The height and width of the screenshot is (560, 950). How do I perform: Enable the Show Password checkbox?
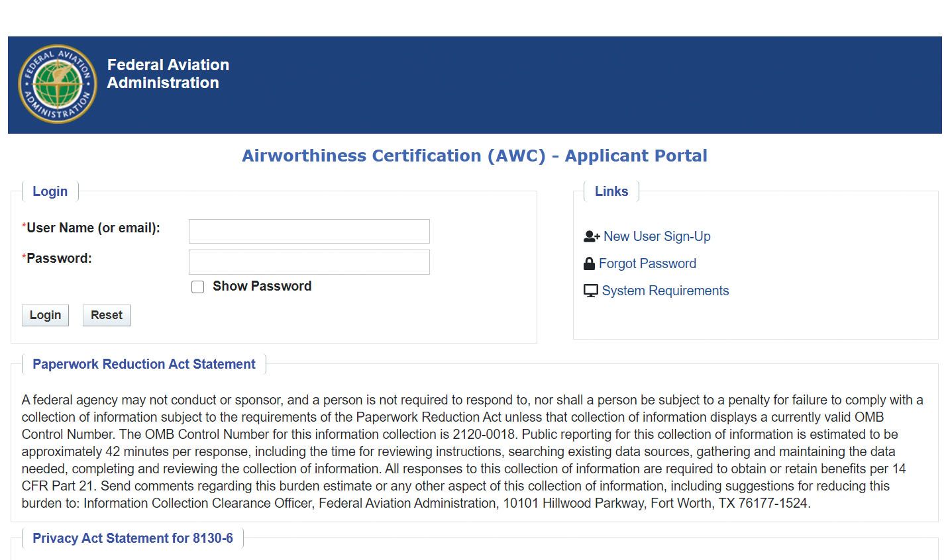tap(197, 287)
